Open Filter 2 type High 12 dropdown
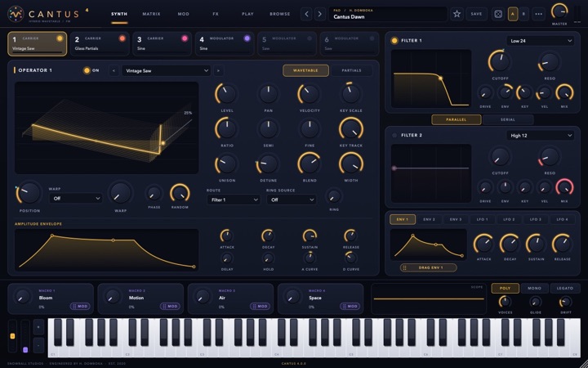 tap(540, 136)
